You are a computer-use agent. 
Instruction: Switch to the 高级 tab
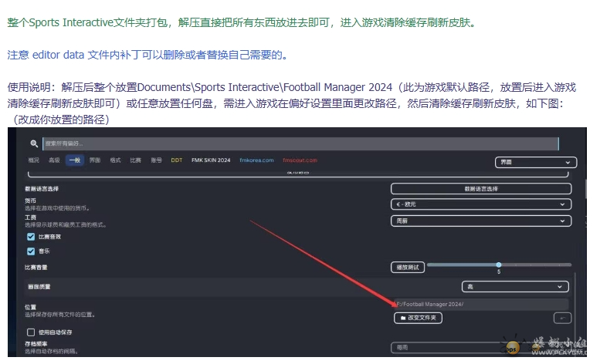click(x=54, y=160)
